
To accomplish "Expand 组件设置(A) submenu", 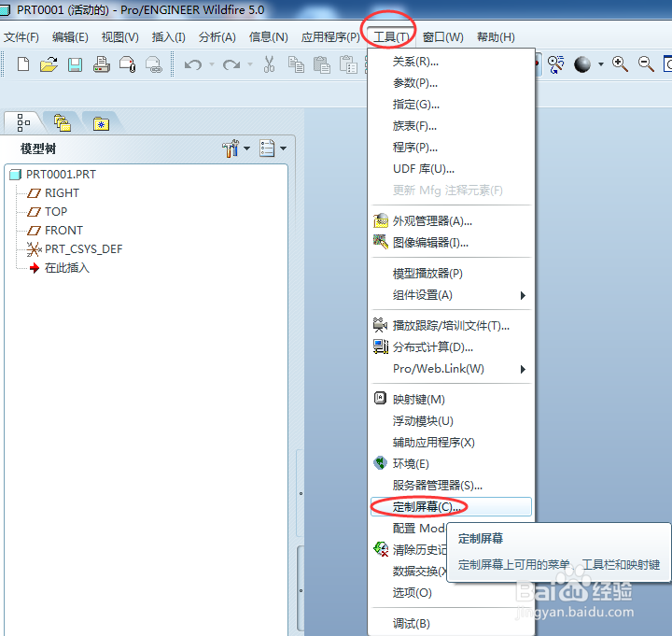I will click(452, 295).
